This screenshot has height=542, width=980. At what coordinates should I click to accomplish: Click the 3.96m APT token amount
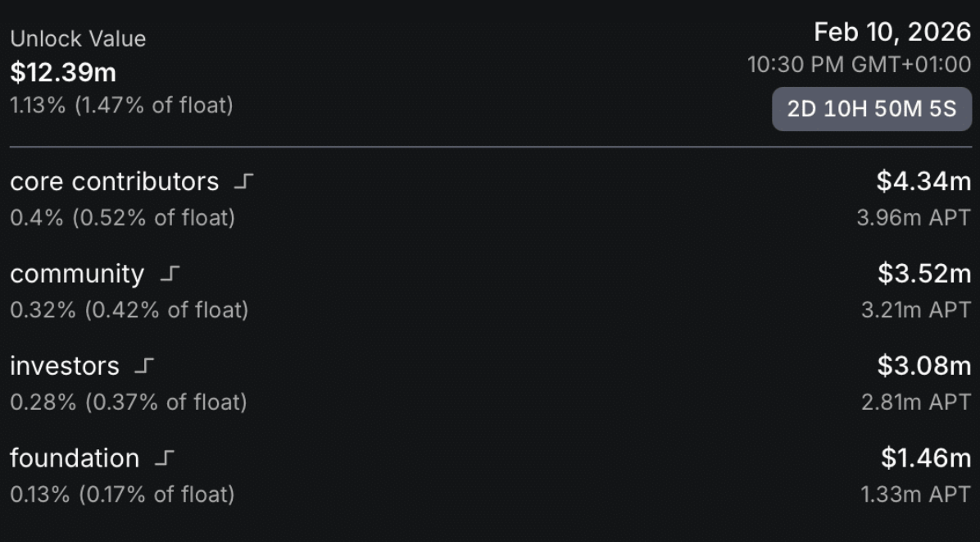(x=914, y=219)
